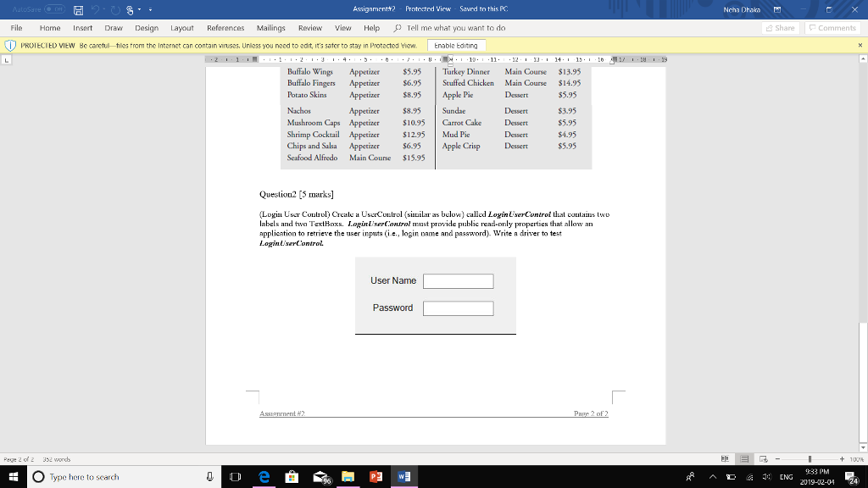Image resolution: width=868 pixels, height=488 pixels.
Task: Click the Redo icon
Action: [115, 10]
